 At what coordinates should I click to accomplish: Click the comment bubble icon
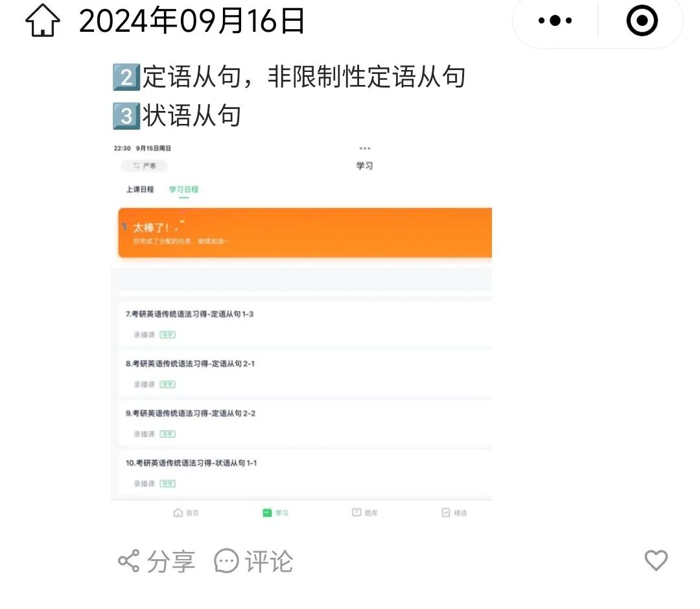[x=226, y=561]
